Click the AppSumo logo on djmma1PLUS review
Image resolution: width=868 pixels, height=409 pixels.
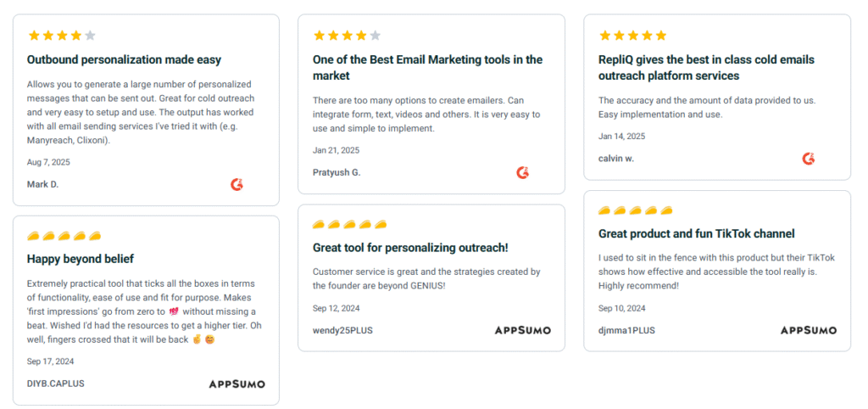click(x=808, y=330)
